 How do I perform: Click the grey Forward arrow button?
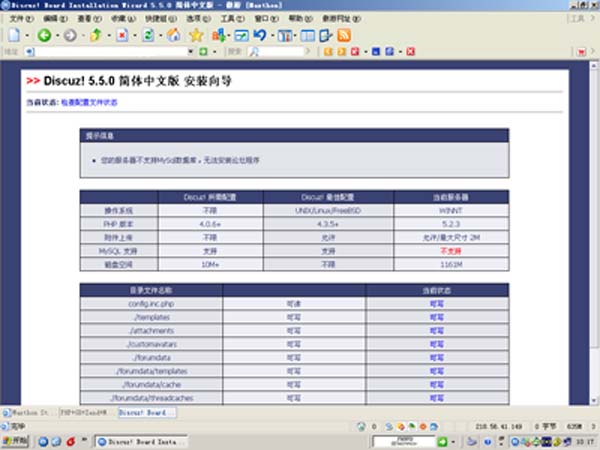coord(70,35)
